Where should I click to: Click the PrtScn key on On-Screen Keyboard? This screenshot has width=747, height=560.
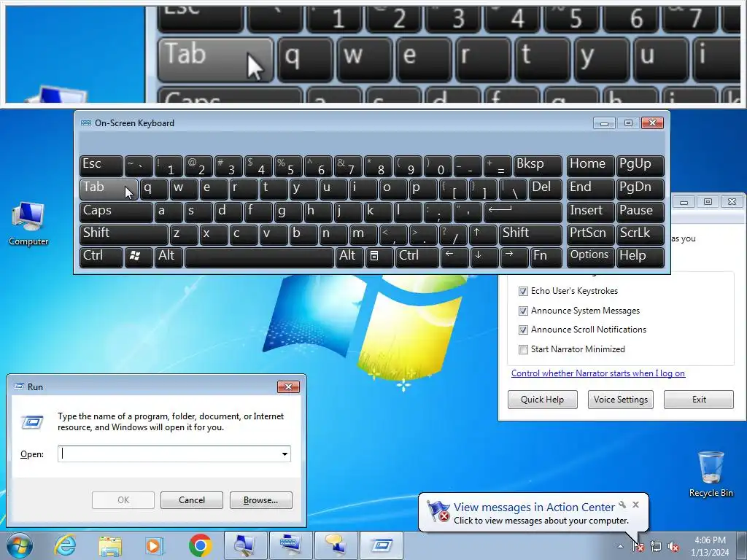(x=589, y=235)
